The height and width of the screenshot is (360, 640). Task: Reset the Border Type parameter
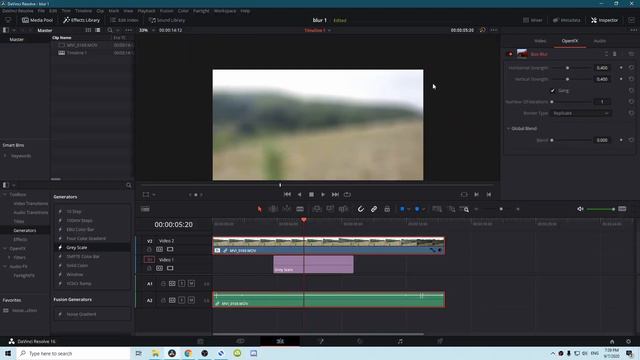pos(631,113)
